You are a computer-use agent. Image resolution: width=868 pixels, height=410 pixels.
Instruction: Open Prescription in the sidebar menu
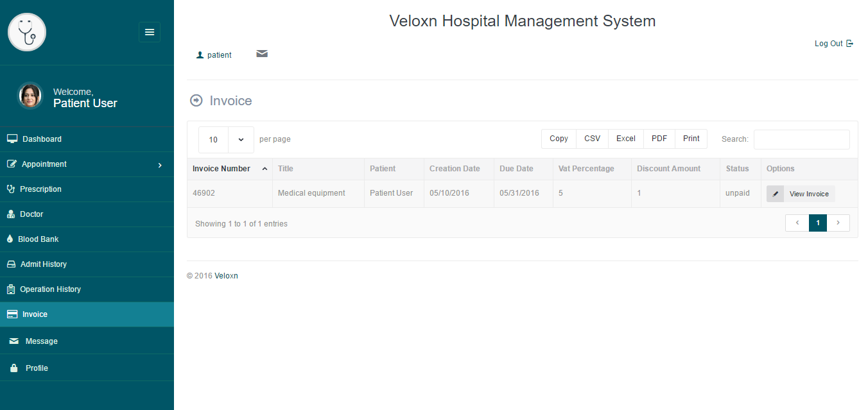coord(40,189)
